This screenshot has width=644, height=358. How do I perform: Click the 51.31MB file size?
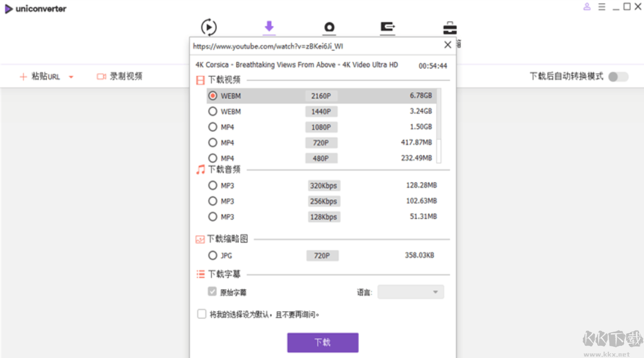point(423,216)
